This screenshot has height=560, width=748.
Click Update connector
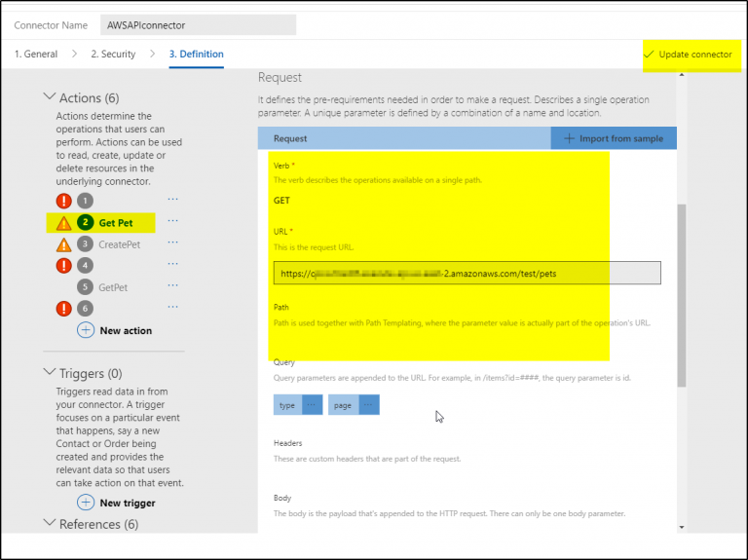(x=688, y=55)
